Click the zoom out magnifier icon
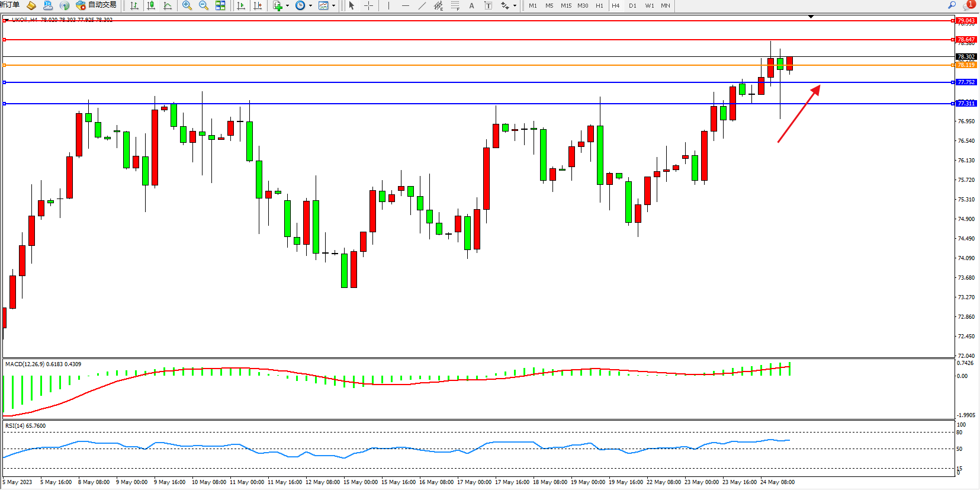Viewport: 980px width, 490px height. [204, 5]
